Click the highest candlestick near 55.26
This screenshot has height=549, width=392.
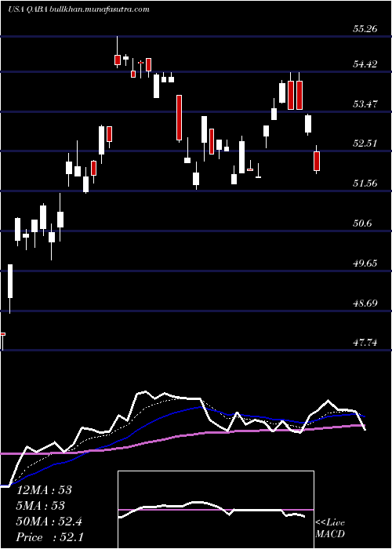coord(118,53)
